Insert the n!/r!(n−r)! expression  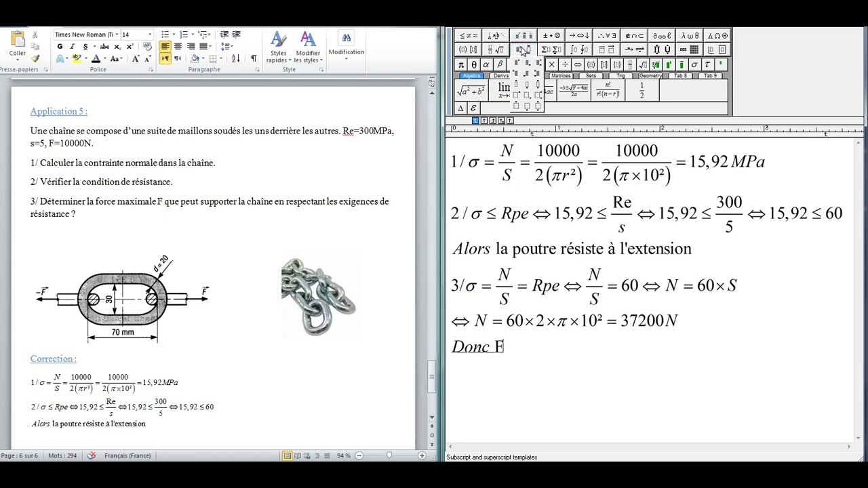(x=608, y=90)
